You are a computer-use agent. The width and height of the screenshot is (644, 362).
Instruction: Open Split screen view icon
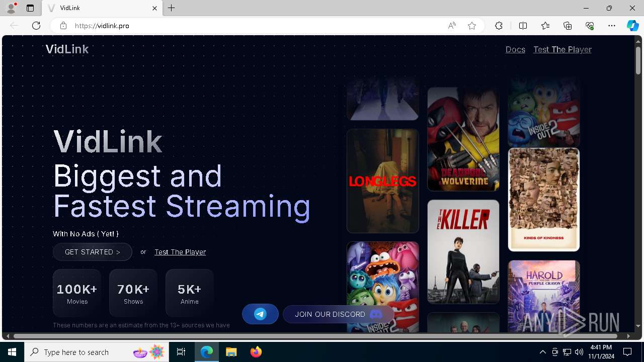[x=523, y=26]
